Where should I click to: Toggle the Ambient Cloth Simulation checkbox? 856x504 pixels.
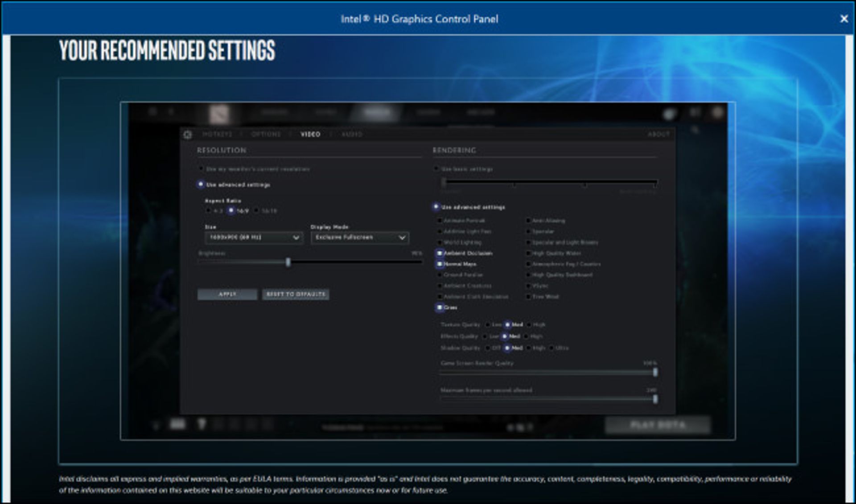[x=440, y=296]
